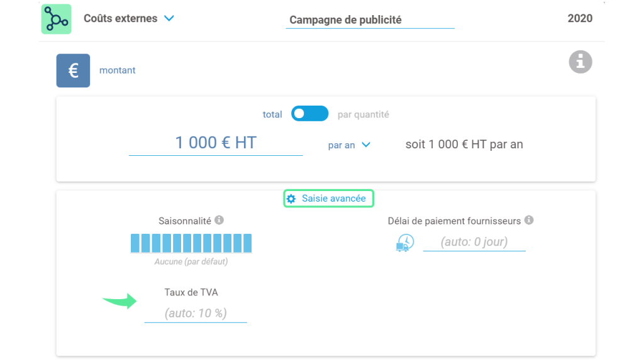Open info icon next to Saisonnalité

pos(219,220)
